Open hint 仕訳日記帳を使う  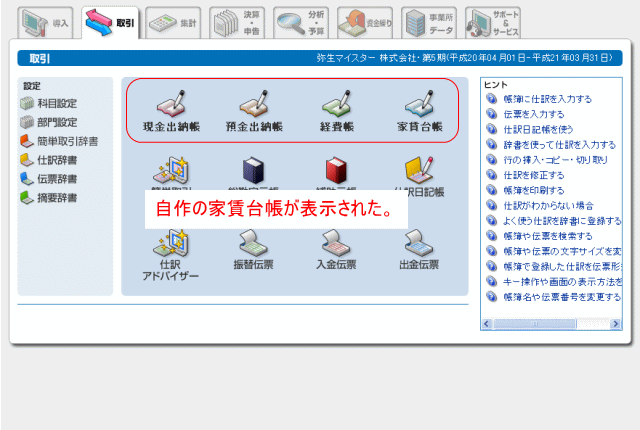tap(538, 130)
